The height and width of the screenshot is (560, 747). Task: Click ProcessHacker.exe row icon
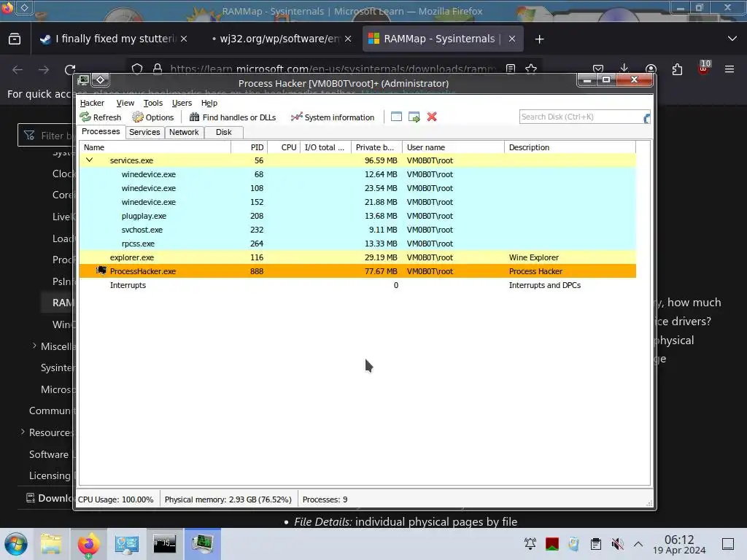pyautogui.click(x=101, y=271)
